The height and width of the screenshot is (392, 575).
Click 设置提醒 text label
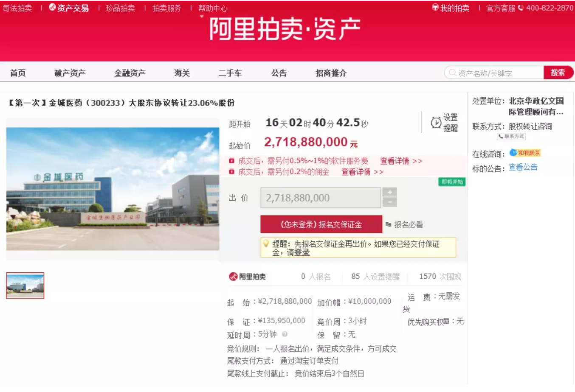pyautogui.click(x=451, y=123)
